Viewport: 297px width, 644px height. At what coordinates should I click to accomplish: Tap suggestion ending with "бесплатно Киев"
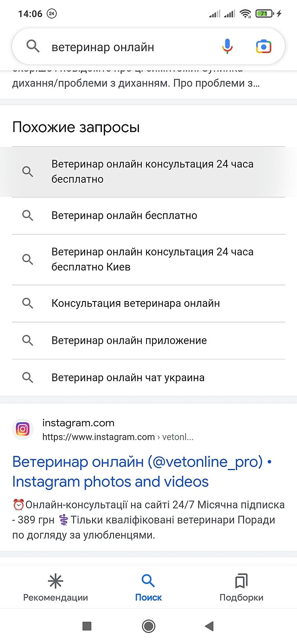(x=152, y=260)
